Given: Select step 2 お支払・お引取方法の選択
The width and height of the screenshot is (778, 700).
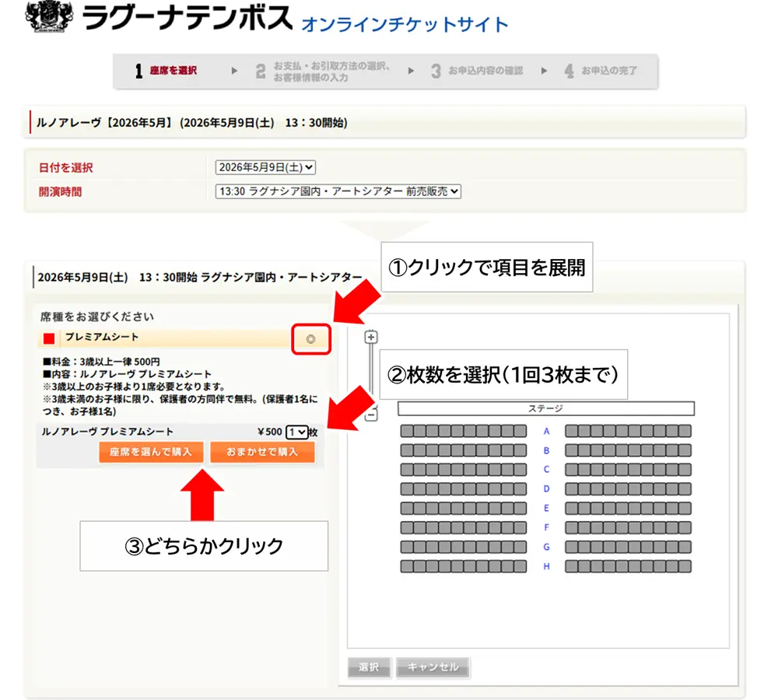Looking at the screenshot, I should pyautogui.click(x=323, y=72).
